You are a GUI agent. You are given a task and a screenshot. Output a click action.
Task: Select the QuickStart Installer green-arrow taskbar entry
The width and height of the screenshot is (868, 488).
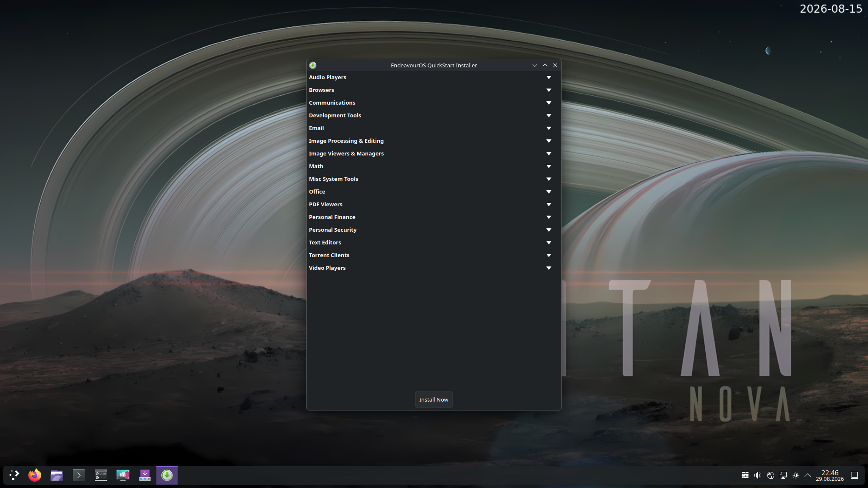coord(167,475)
